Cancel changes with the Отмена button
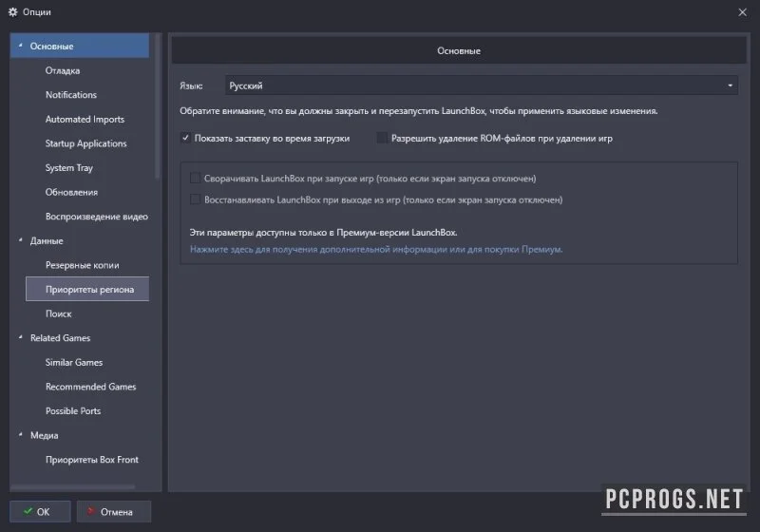This screenshot has width=760, height=532. click(x=114, y=512)
